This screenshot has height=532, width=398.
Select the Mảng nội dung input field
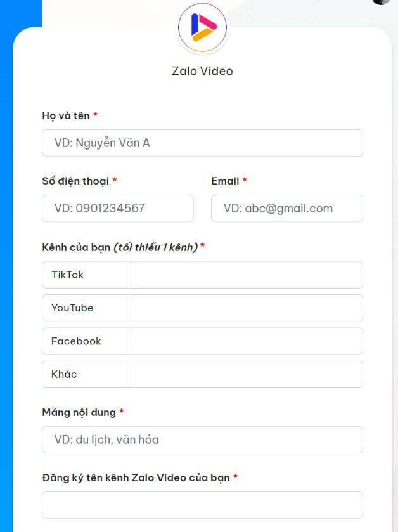pyautogui.click(x=202, y=439)
